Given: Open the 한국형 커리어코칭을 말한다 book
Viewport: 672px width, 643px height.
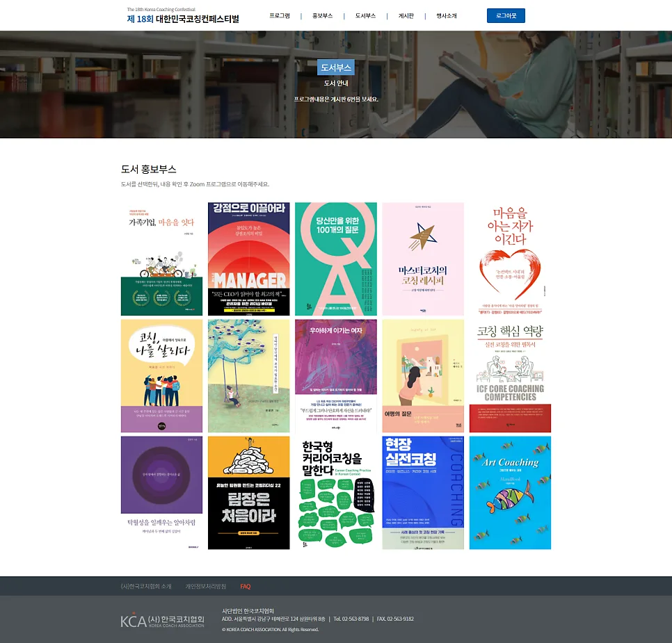Looking at the screenshot, I should tap(336, 493).
